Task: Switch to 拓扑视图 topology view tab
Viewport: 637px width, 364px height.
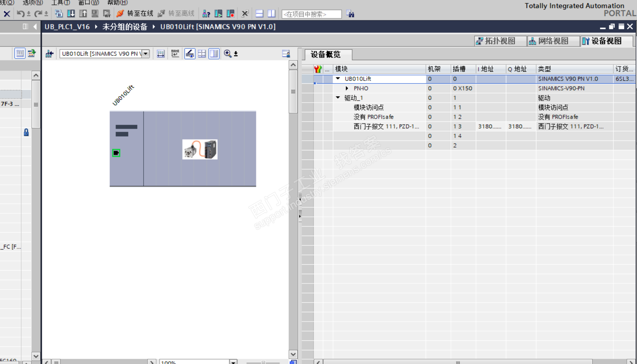Action: [500, 41]
